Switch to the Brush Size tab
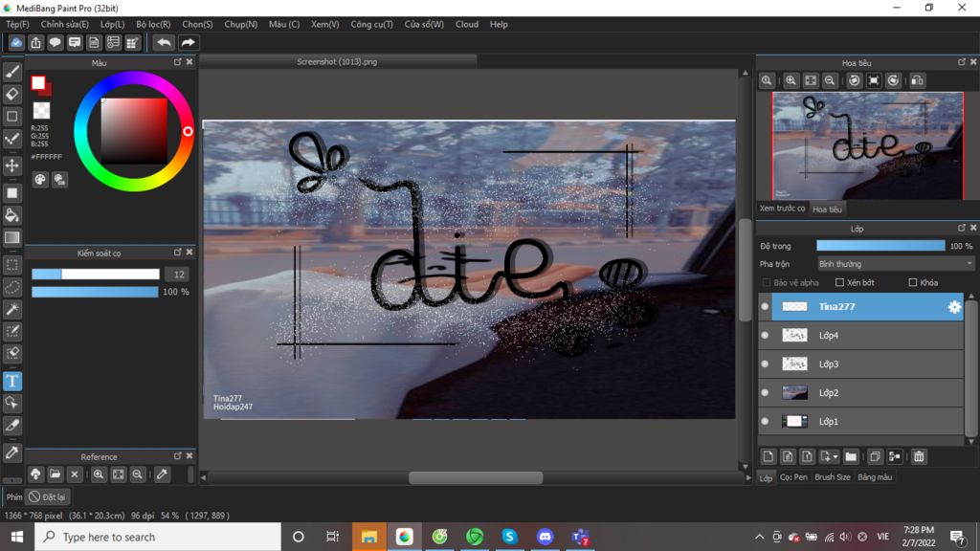This screenshot has width=980, height=551. (833, 477)
